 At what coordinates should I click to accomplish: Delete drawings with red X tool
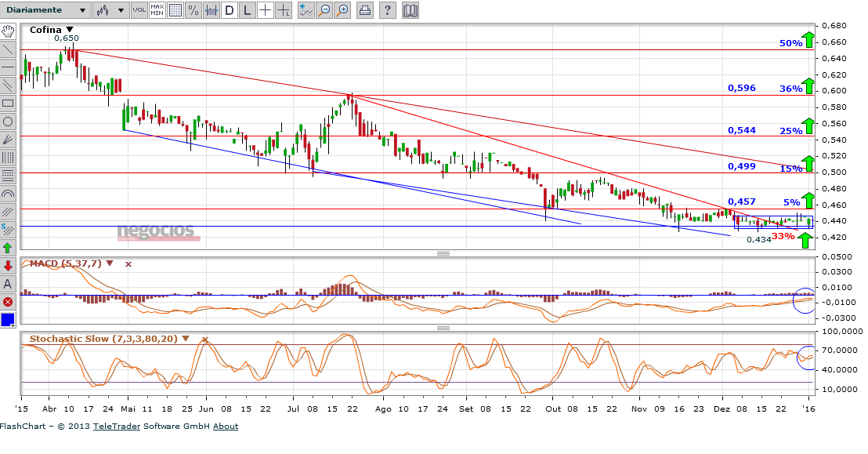(8, 301)
